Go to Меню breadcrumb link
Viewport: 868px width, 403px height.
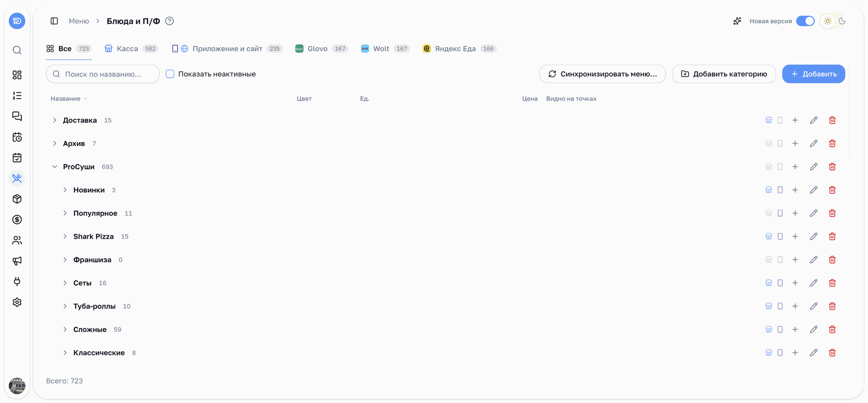[79, 21]
